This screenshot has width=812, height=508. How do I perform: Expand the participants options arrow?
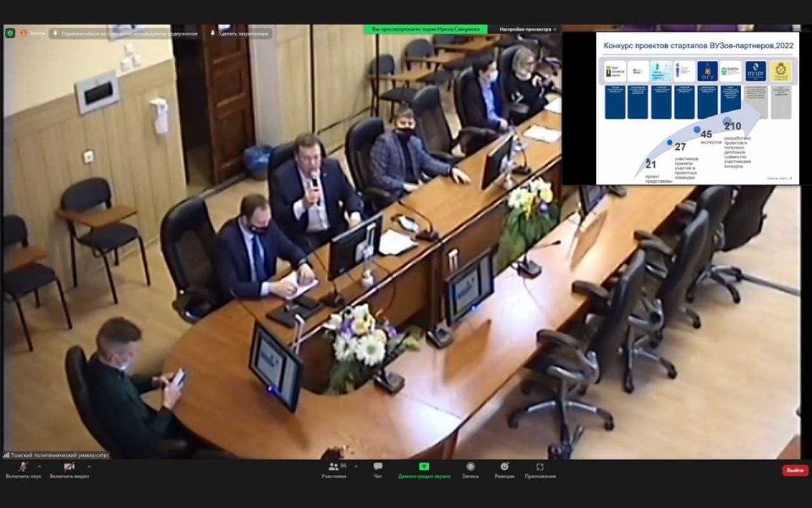coord(357,466)
